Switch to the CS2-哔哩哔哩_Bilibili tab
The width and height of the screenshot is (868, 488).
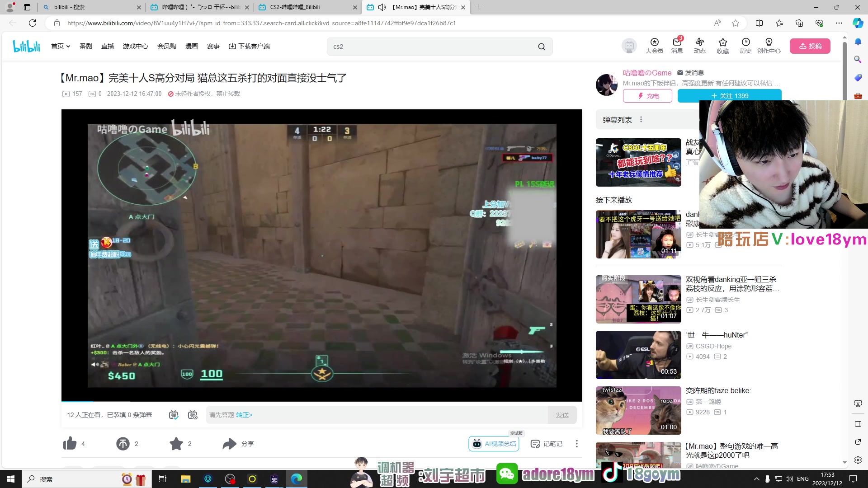307,7
